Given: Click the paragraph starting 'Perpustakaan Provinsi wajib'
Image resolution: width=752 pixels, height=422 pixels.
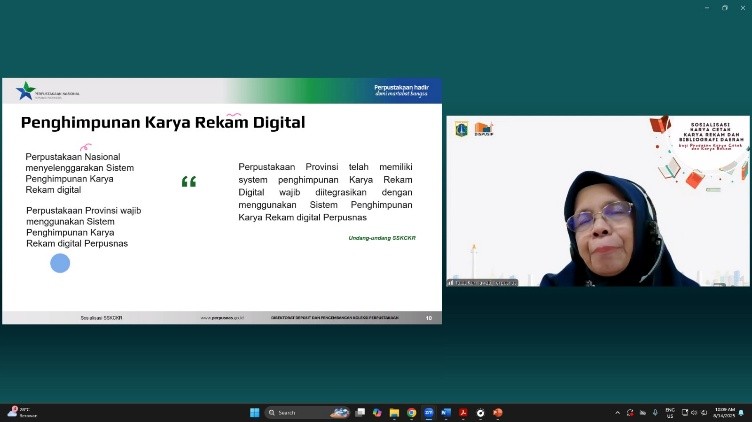Looking at the screenshot, I should (x=83, y=227).
